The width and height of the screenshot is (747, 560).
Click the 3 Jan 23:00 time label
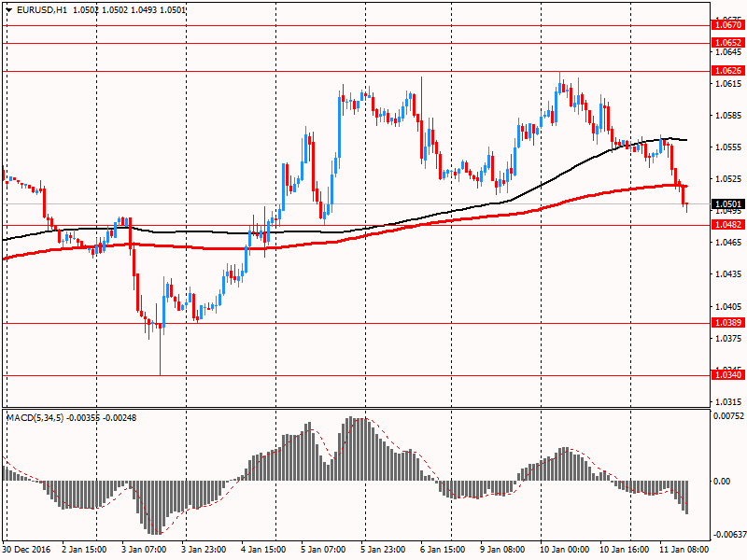tap(204, 549)
